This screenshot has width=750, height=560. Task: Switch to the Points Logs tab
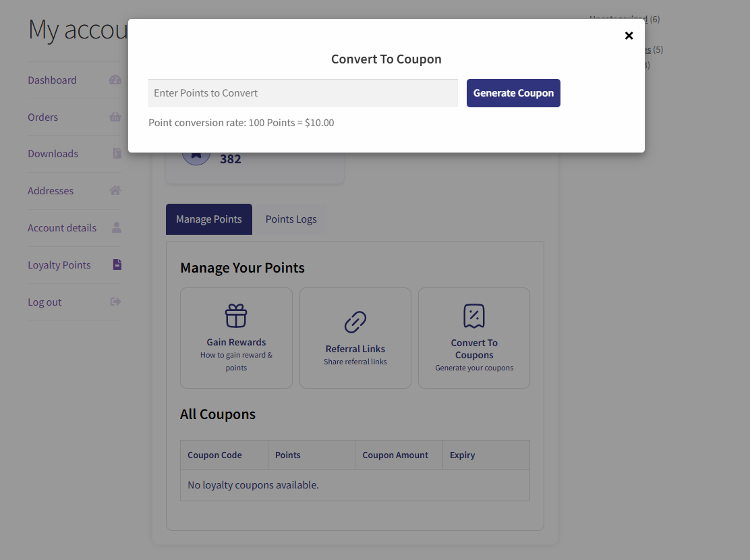291,219
